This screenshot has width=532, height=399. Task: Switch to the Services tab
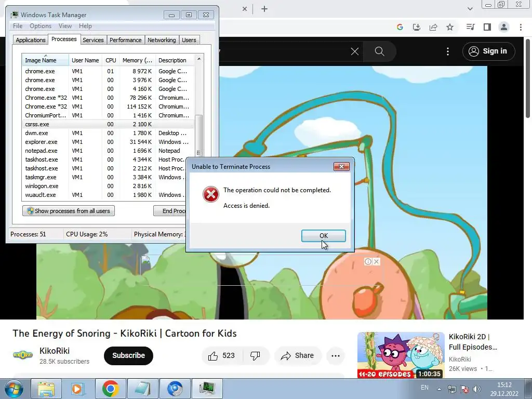tap(93, 39)
